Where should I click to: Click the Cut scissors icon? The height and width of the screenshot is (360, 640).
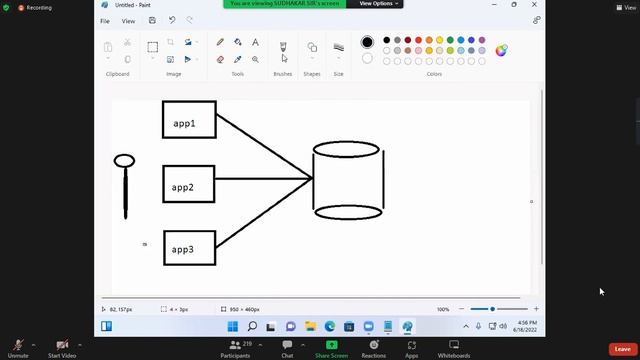pyautogui.click(x=127, y=42)
